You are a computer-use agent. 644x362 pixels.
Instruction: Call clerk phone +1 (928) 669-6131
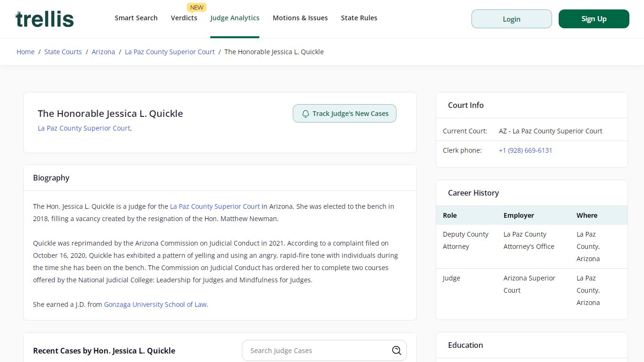pyautogui.click(x=526, y=150)
